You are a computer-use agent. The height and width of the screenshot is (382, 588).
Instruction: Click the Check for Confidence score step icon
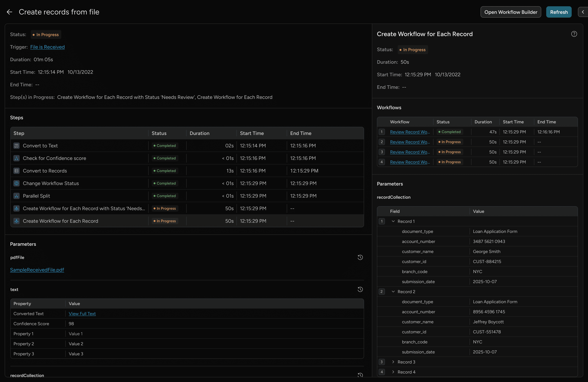tap(16, 158)
